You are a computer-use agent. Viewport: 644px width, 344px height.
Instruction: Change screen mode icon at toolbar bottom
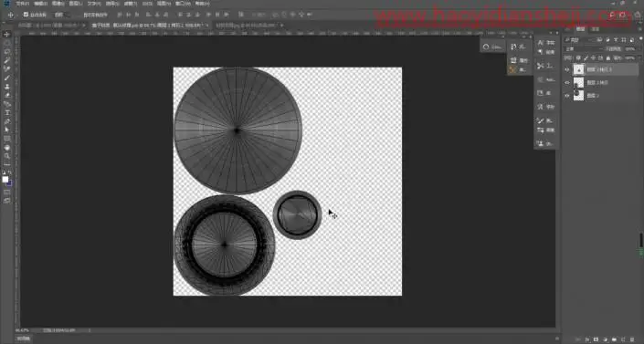point(7,201)
